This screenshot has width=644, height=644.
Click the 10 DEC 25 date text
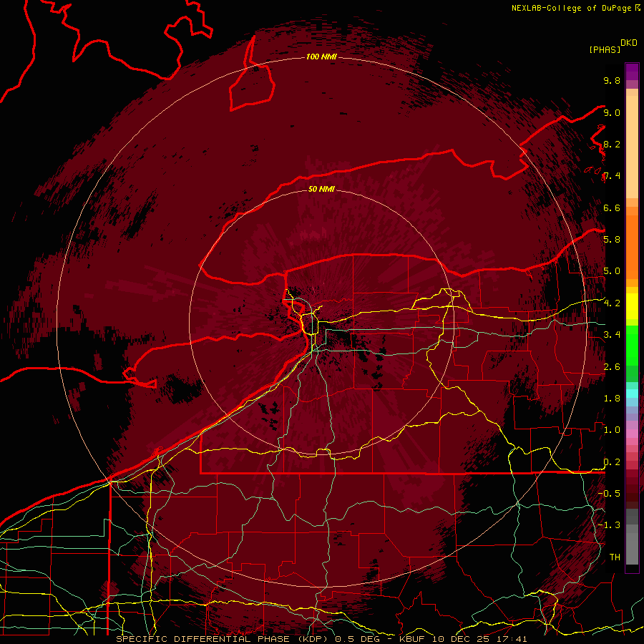click(460, 639)
